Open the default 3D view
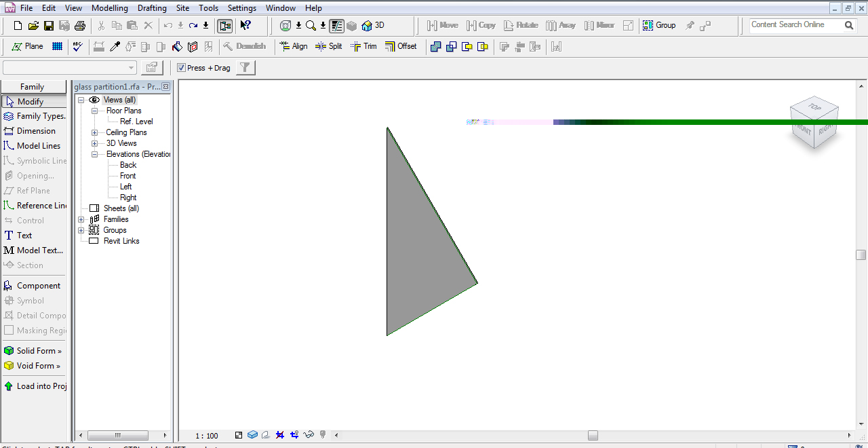The image size is (868, 448). pos(373,25)
